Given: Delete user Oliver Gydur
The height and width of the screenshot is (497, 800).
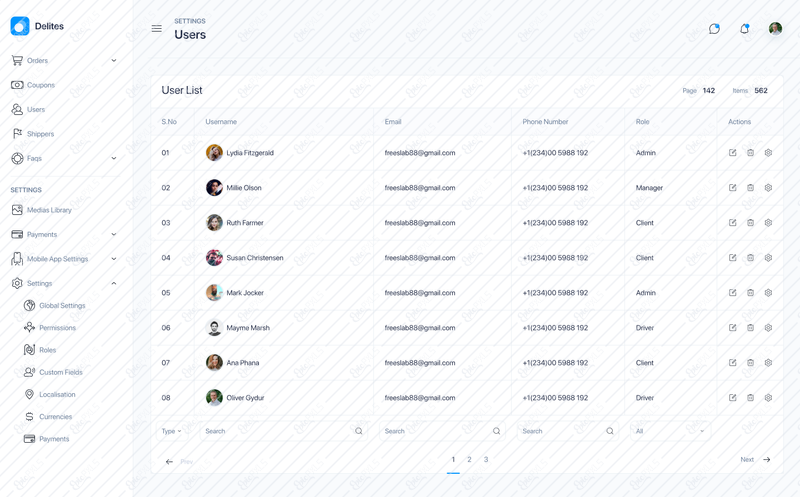Looking at the screenshot, I should (x=751, y=397).
